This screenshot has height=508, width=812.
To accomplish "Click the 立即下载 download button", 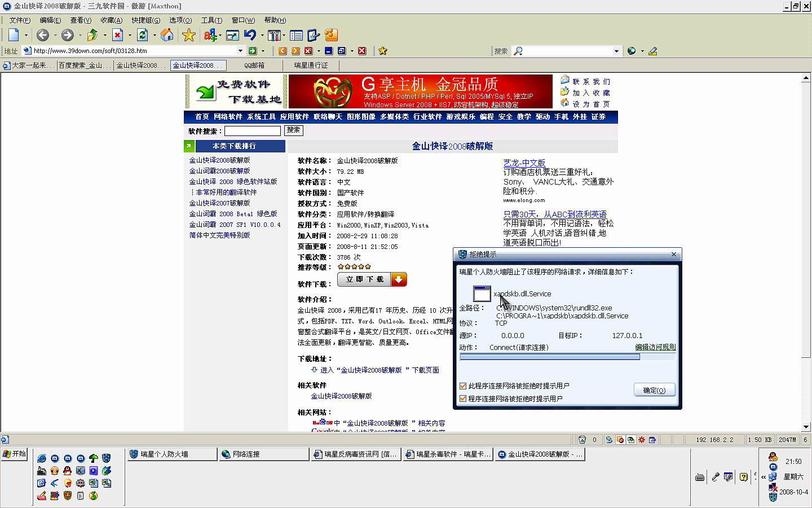I will coord(372,279).
